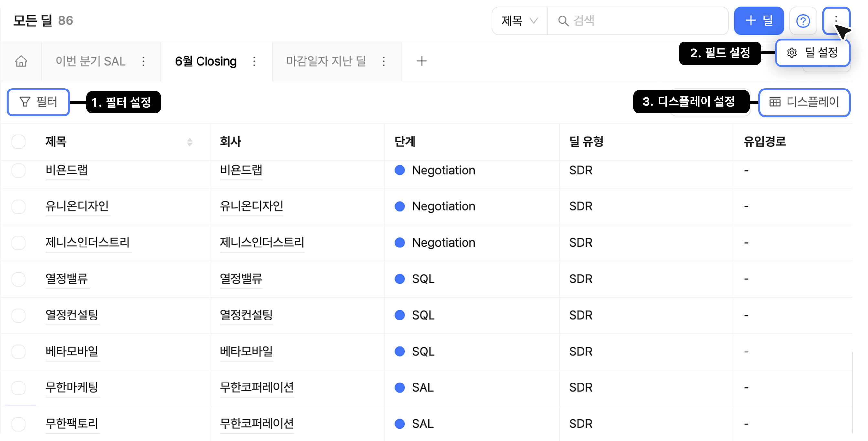Open the 필터 filter settings

click(x=38, y=102)
